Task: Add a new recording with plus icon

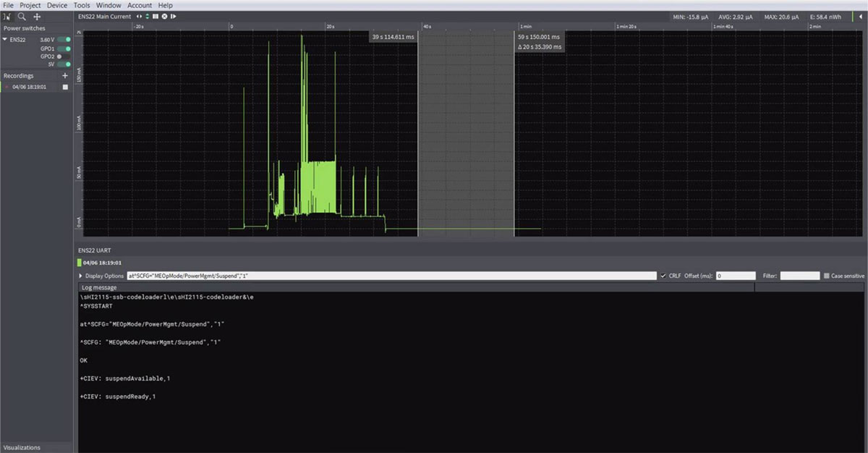Action: point(64,75)
